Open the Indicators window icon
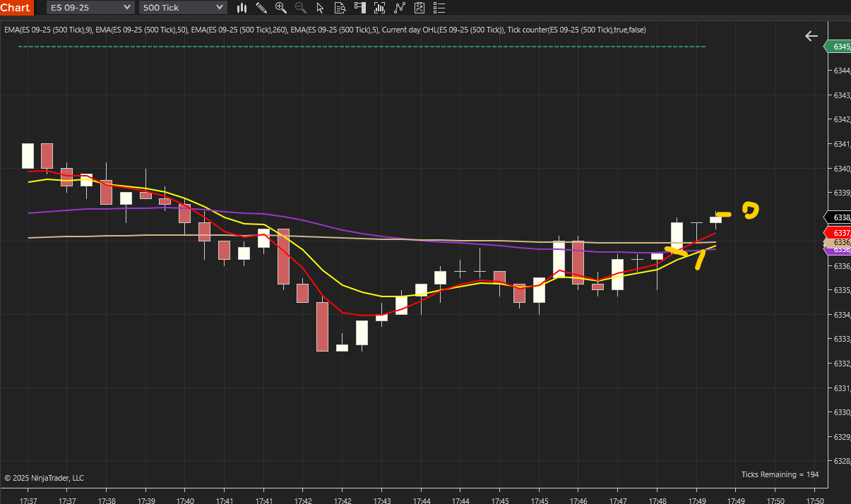The width and height of the screenshot is (851, 504). (380, 8)
